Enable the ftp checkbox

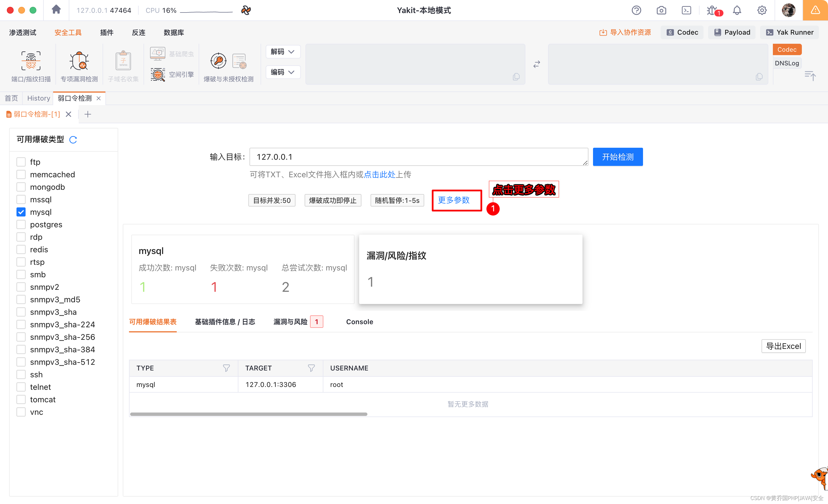pos(21,162)
